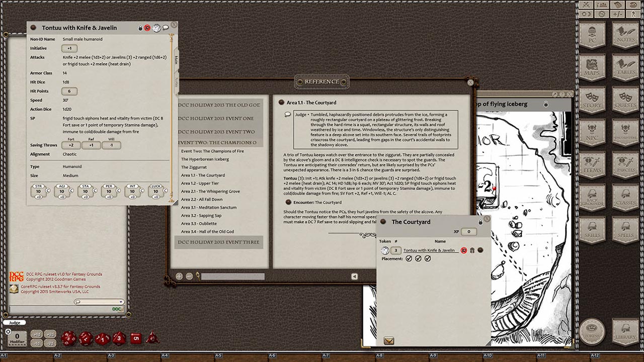Lock The Courtyard encounter window

point(480,222)
